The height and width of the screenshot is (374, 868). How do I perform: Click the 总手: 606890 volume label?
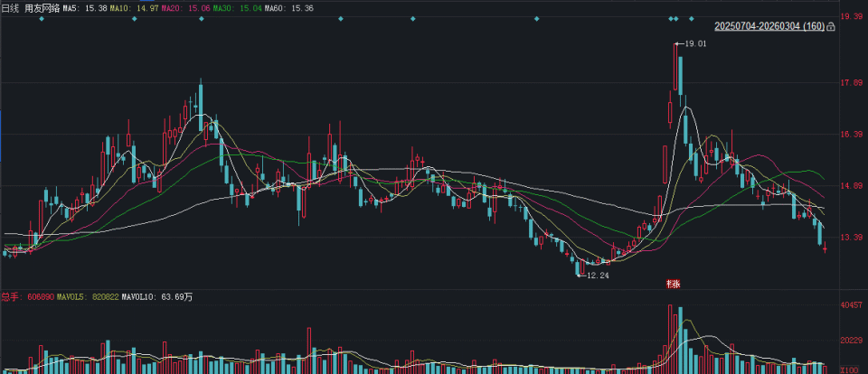tap(28, 297)
